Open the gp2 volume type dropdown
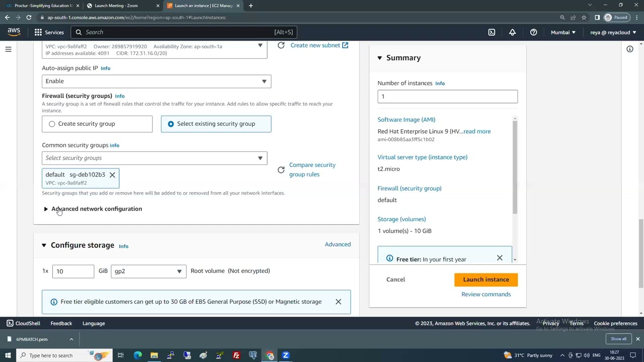Viewport: 644px width, 362px height. click(148, 271)
